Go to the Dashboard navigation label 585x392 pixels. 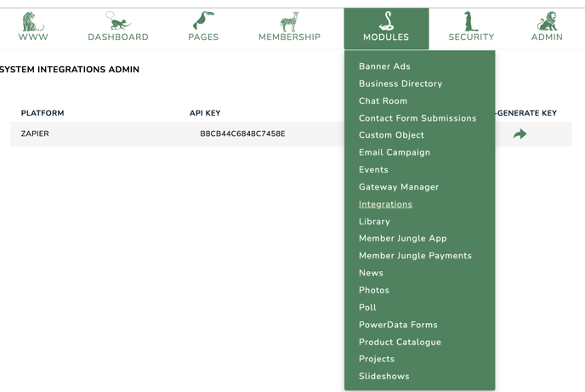pyautogui.click(x=118, y=37)
